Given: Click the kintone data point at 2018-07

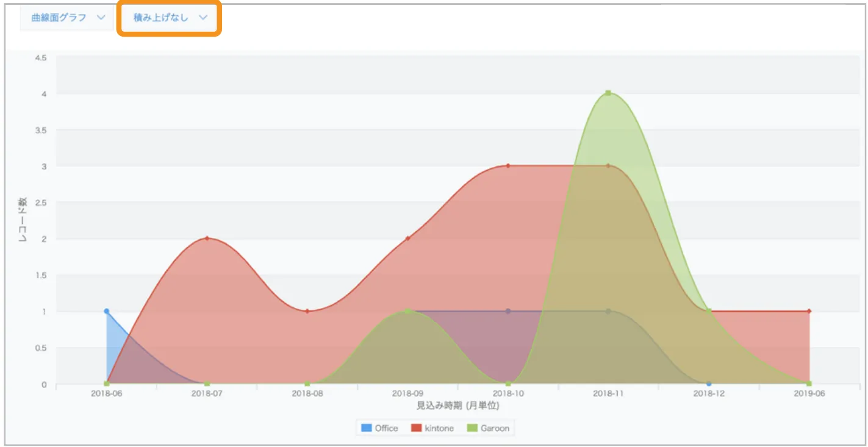Looking at the screenshot, I should coord(207,238).
